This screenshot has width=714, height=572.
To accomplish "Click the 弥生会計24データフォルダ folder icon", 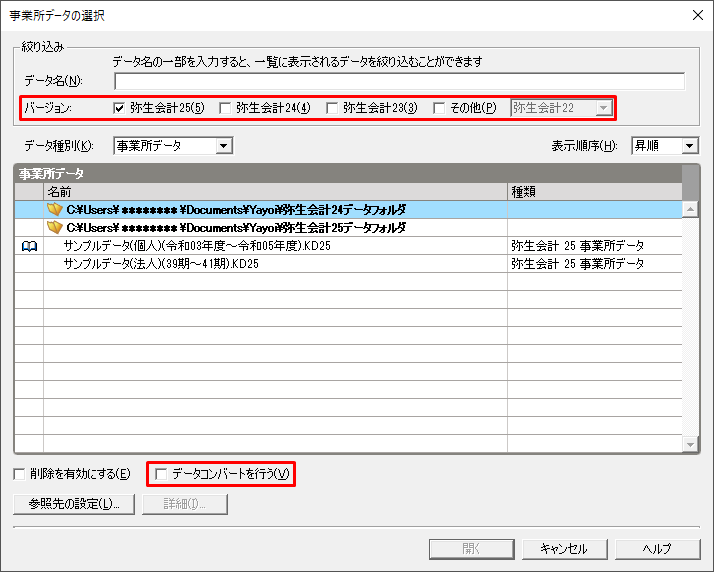I will (x=55, y=209).
